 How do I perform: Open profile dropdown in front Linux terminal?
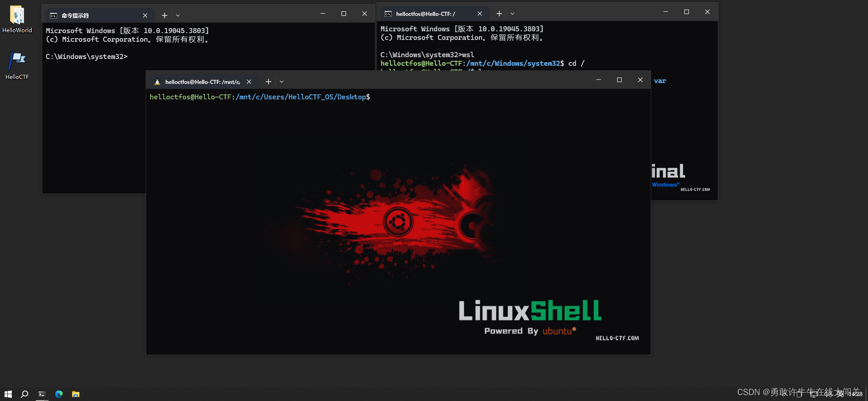point(282,82)
